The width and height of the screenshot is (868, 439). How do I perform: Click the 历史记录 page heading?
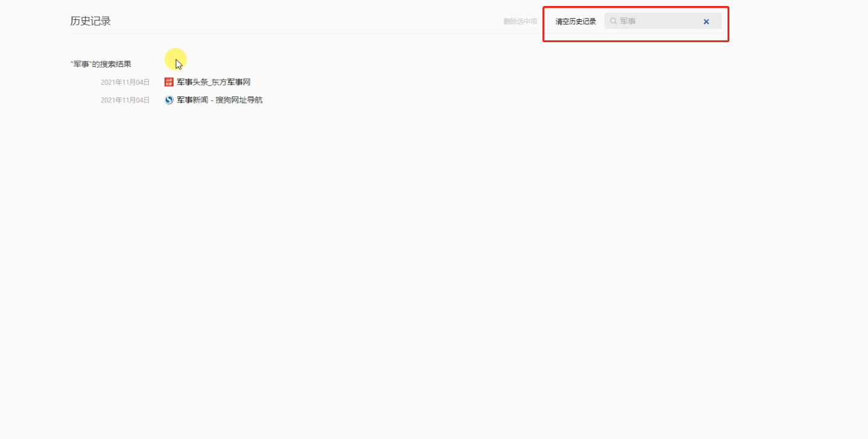pyautogui.click(x=90, y=21)
